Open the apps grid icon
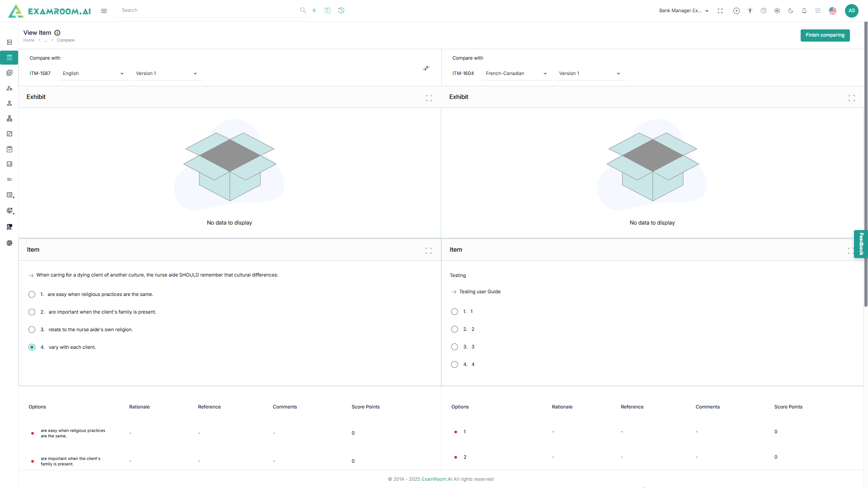868x488 pixels. 818,11
